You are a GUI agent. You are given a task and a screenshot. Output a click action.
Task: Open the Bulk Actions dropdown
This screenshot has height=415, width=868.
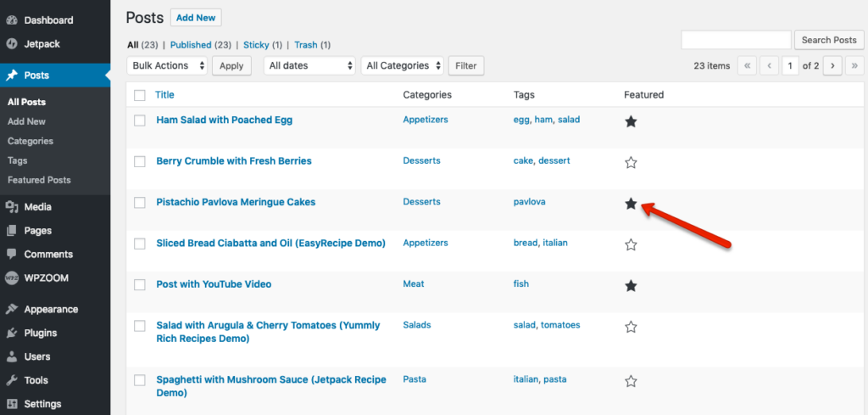tap(167, 65)
